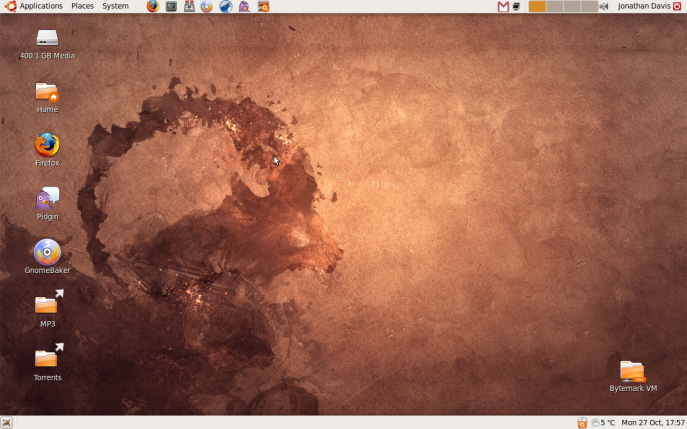Click the Firefox launcher in top panel
687x429 pixels.
152,6
